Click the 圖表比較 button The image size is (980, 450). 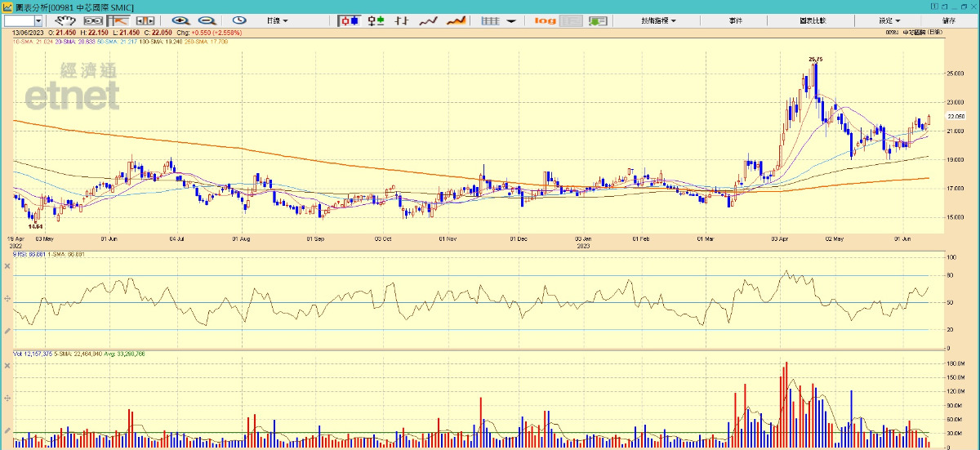(x=813, y=20)
